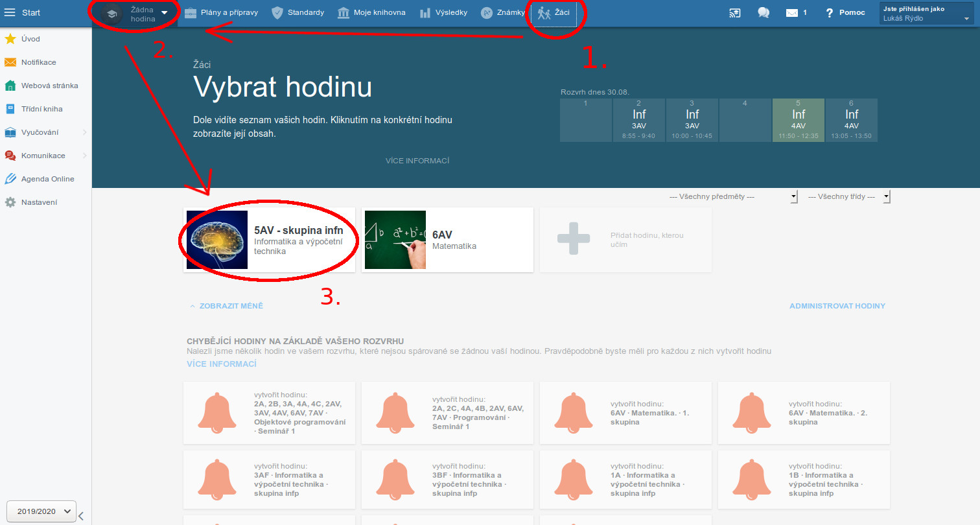Click the Více informací link in the header banner
The width and height of the screenshot is (980, 525).
pos(417,161)
